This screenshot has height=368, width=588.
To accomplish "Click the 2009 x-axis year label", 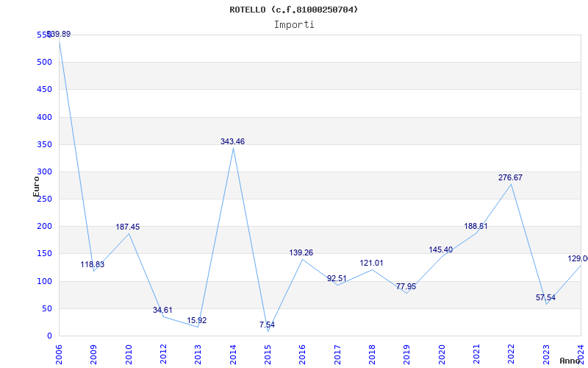I will 94,355.
